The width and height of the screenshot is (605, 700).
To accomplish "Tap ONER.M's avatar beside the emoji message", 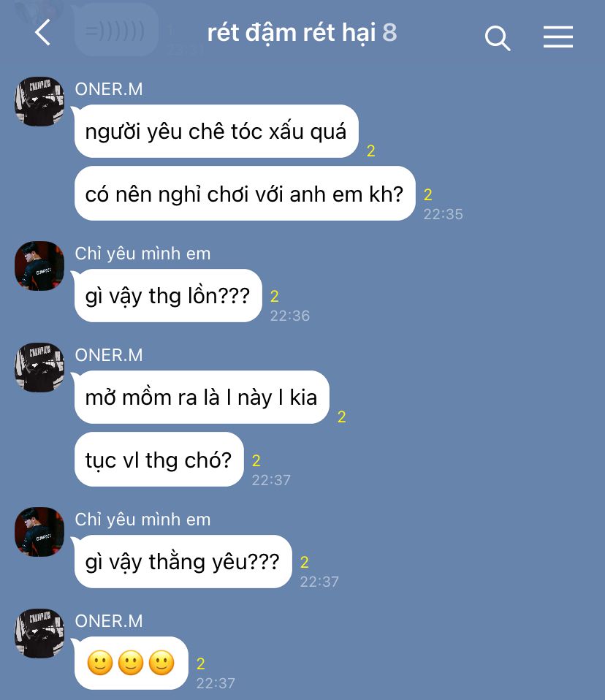I will pos(39,633).
